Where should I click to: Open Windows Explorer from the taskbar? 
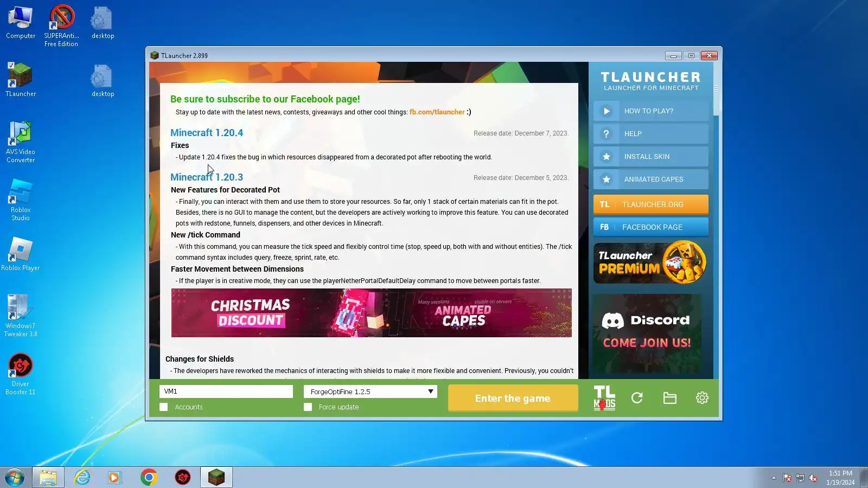[x=48, y=478]
